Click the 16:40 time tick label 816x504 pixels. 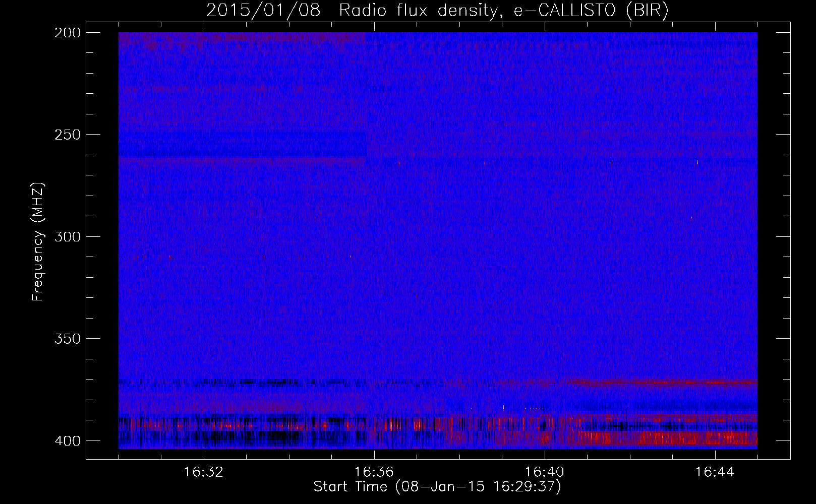point(545,472)
